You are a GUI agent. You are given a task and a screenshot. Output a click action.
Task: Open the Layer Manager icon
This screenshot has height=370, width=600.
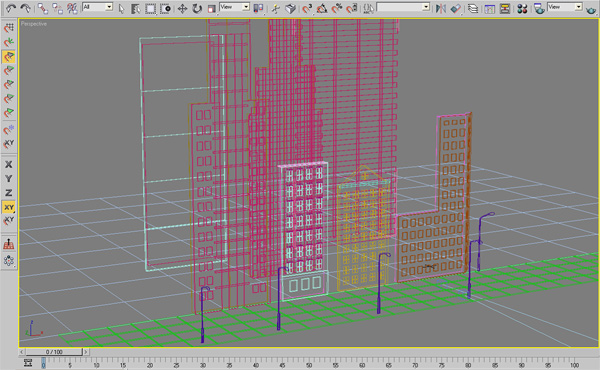[x=473, y=8]
